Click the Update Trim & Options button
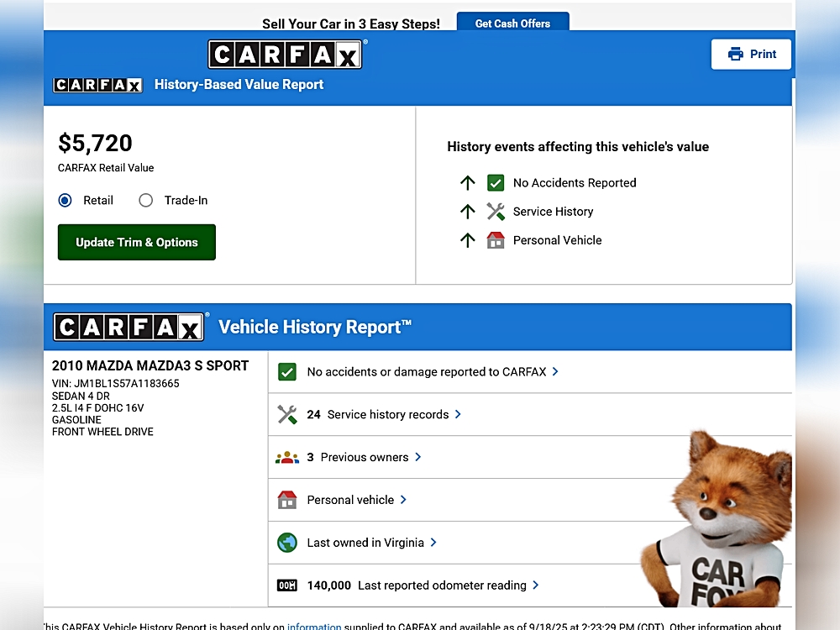This screenshot has height=630, width=840. [x=137, y=242]
